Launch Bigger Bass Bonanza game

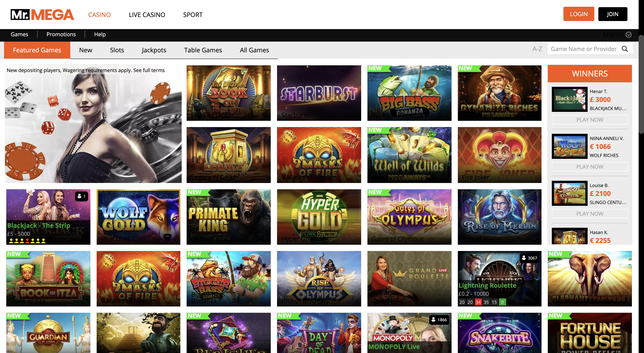[x=228, y=279]
